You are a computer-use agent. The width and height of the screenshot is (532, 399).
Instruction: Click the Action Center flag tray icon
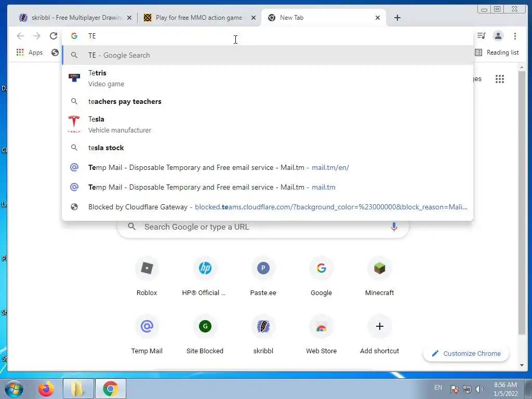point(454,389)
